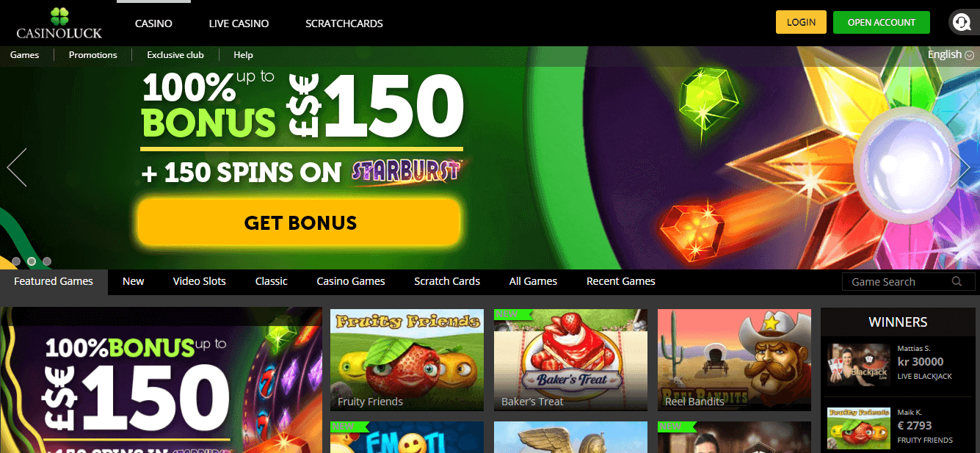This screenshot has width=980, height=453.
Task: Click the green OPEN ACCOUNT button
Action: (x=882, y=22)
